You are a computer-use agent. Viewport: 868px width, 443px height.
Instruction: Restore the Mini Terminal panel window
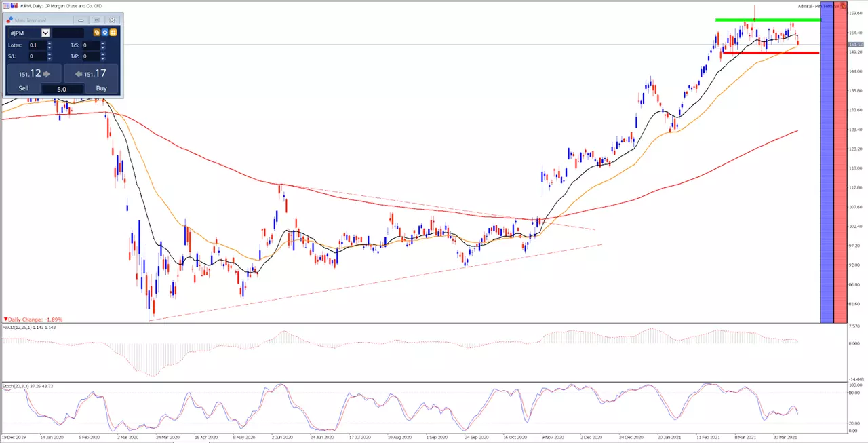(96, 20)
